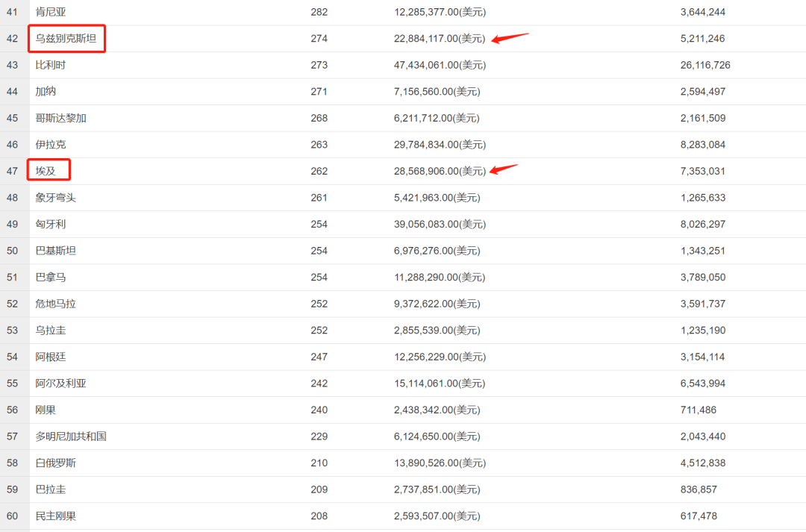Click 象牙弯头 row label
The width and height of the screenshot is (806, 532).
coord(56,198)
